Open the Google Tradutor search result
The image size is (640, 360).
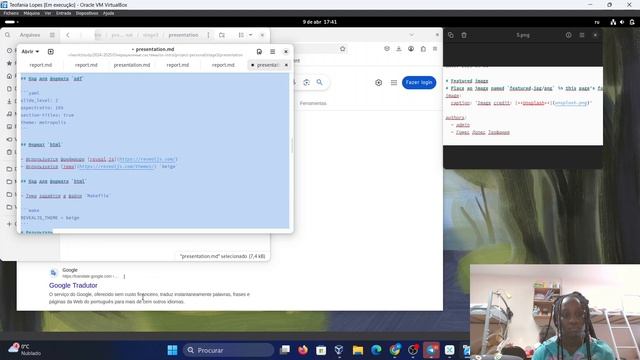(x=73, y=285)
